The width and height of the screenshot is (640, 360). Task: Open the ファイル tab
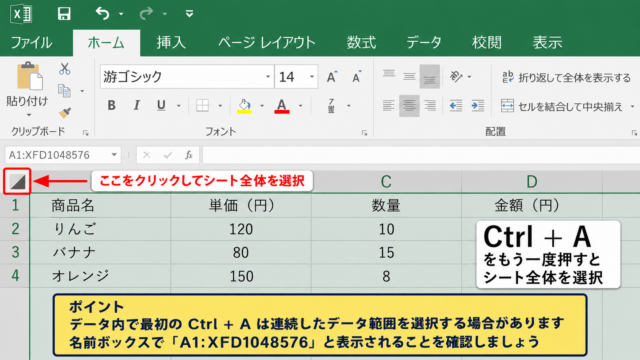tap(31, 42)
